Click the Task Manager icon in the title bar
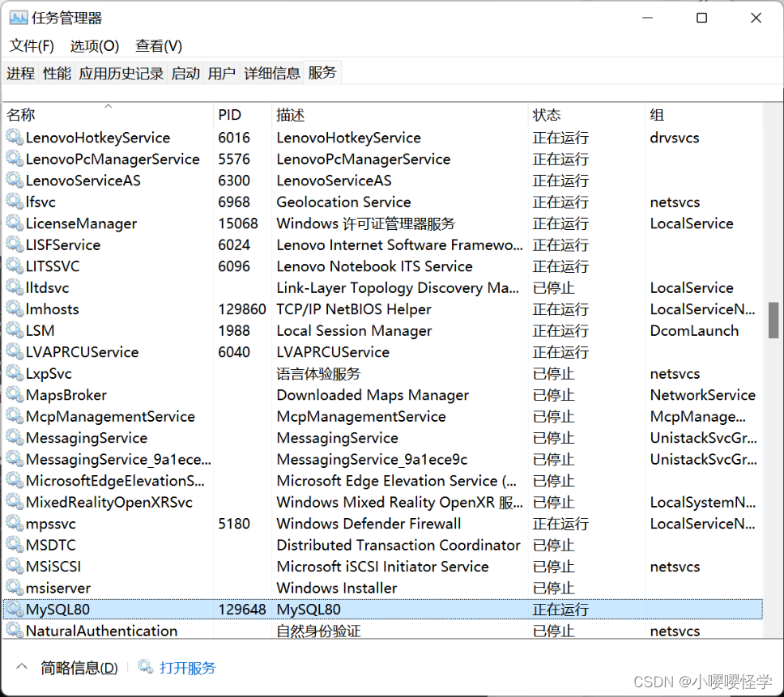Screen dimensions: 784x697 point(20,17)
